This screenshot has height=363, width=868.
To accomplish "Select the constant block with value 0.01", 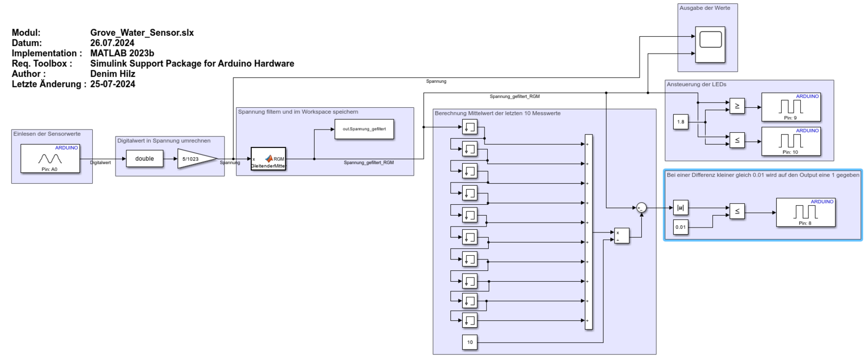I will pos(680,227).
